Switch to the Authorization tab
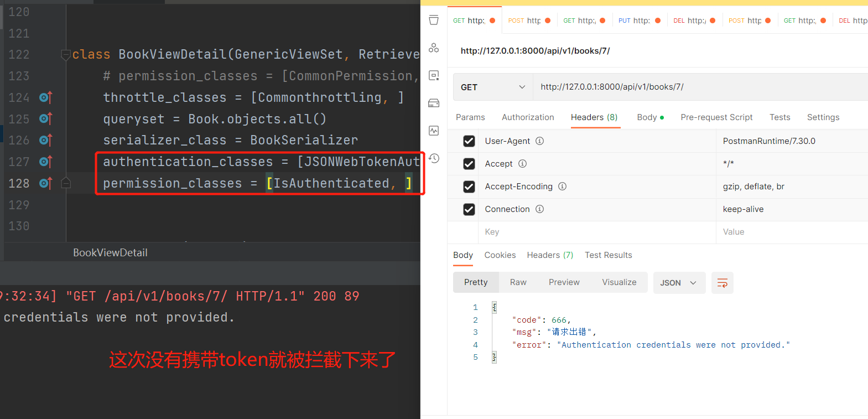The height and width of the screenshot is (419, 868). coord(528,117)
